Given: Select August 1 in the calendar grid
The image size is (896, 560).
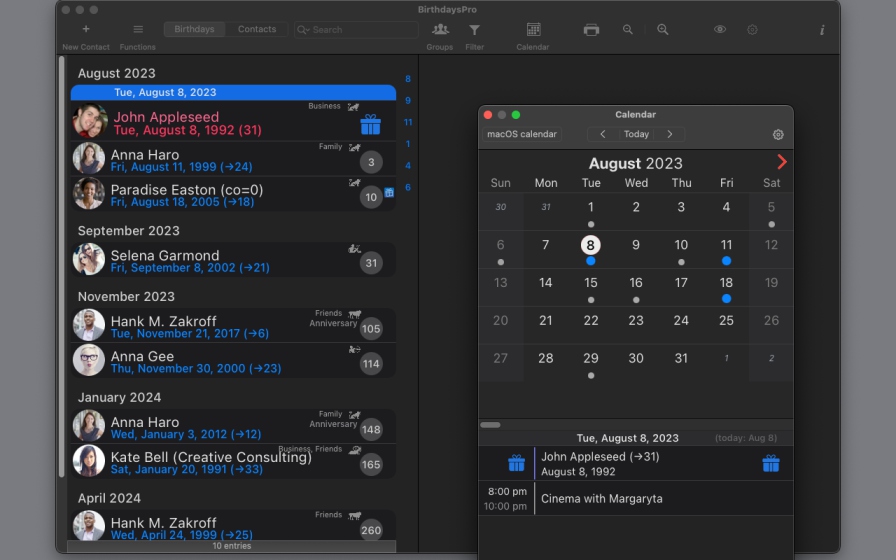Looking at the screenshot, I should pyautogui.click(x=590, y=212).
